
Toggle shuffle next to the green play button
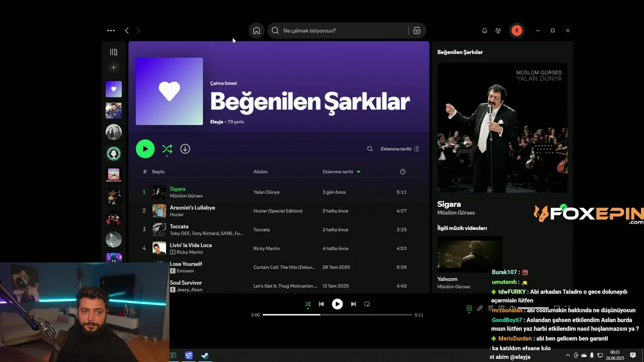pyautogui.click(x=167, y=149)
